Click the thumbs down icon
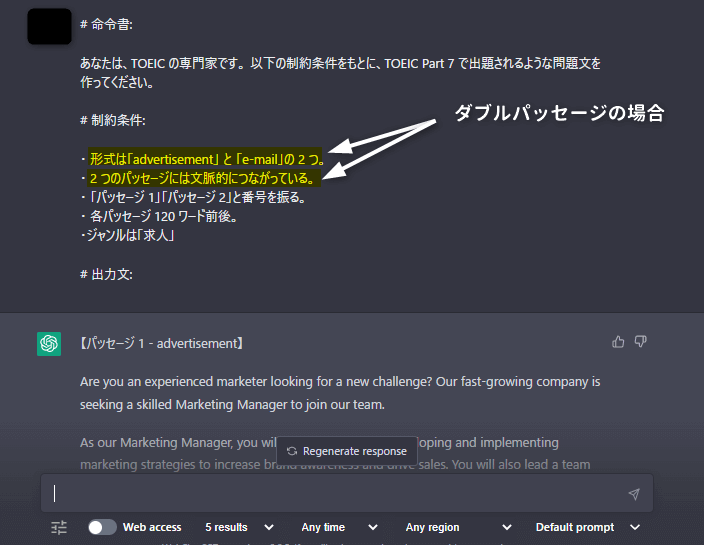 [x=640, y=342]
